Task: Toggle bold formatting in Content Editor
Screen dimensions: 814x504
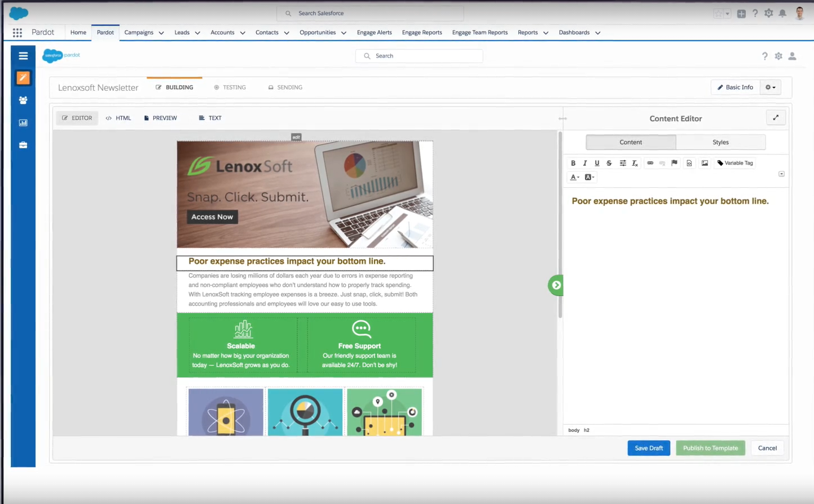Action: [573, 163]
